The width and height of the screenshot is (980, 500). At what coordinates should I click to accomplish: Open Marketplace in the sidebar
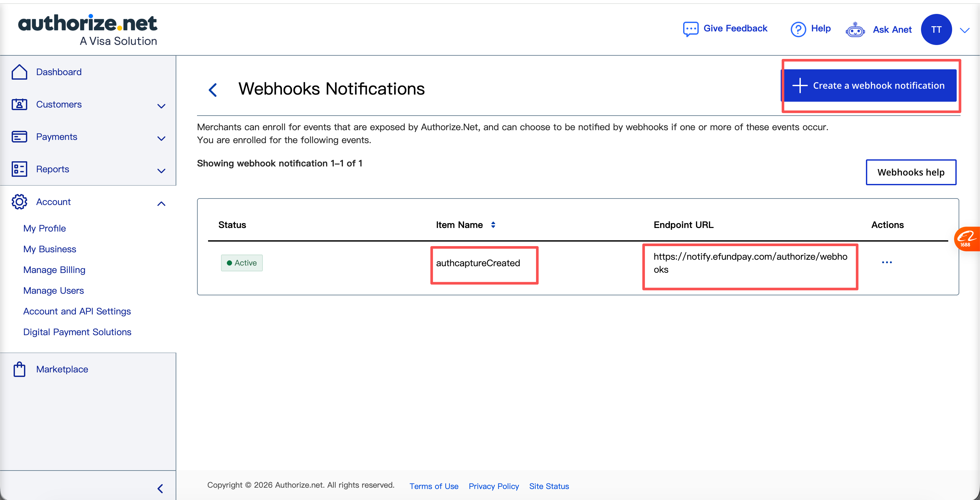(62, 369)
